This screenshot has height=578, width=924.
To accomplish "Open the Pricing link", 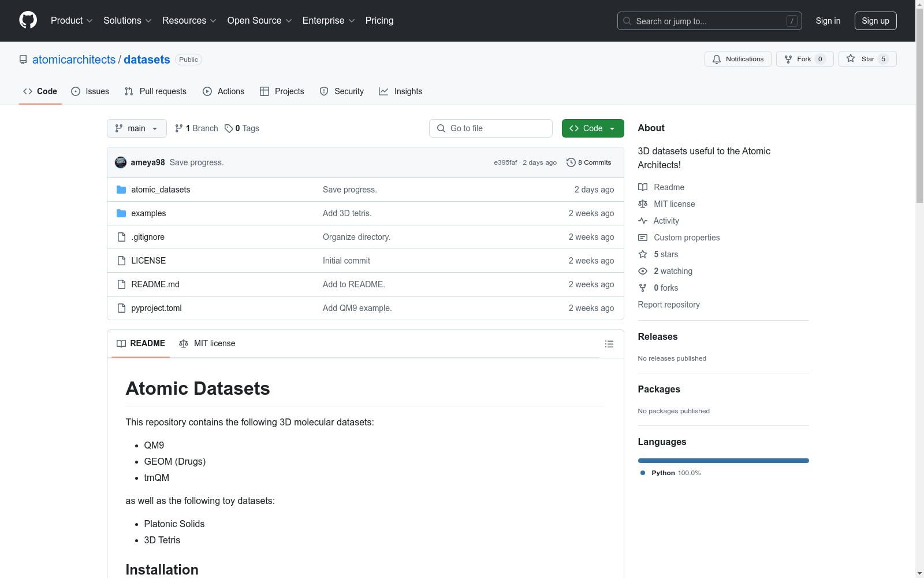I will point(379,20).
